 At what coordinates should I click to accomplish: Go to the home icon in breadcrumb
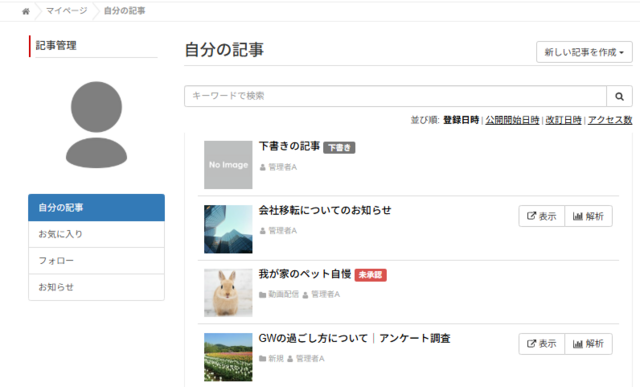[x=26, y=11]
